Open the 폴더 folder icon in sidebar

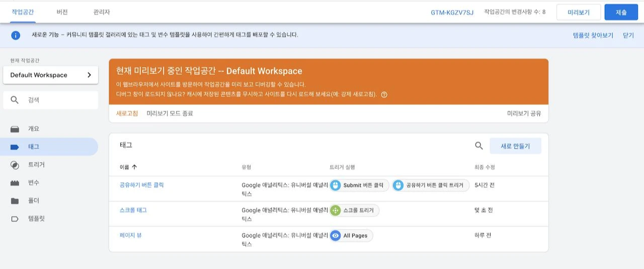15,201
